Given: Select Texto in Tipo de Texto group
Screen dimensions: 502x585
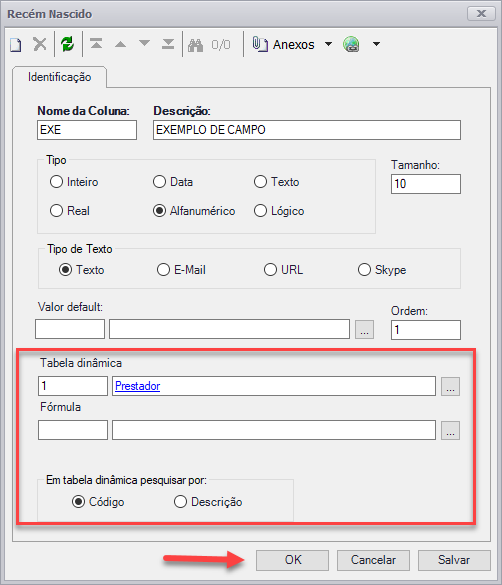Looking at the screenshot, I should pos(65,269).
